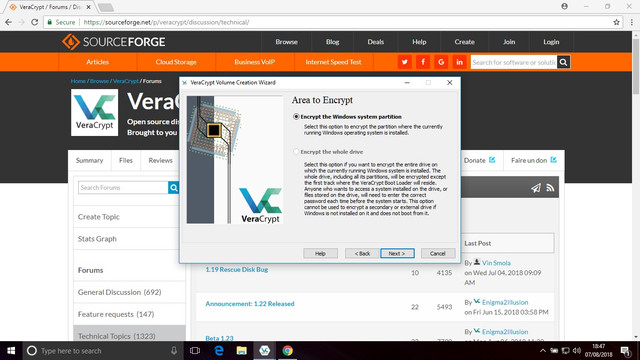Open the Internet Speed Test link
This screenshot has width=640, height=360.
333,62
